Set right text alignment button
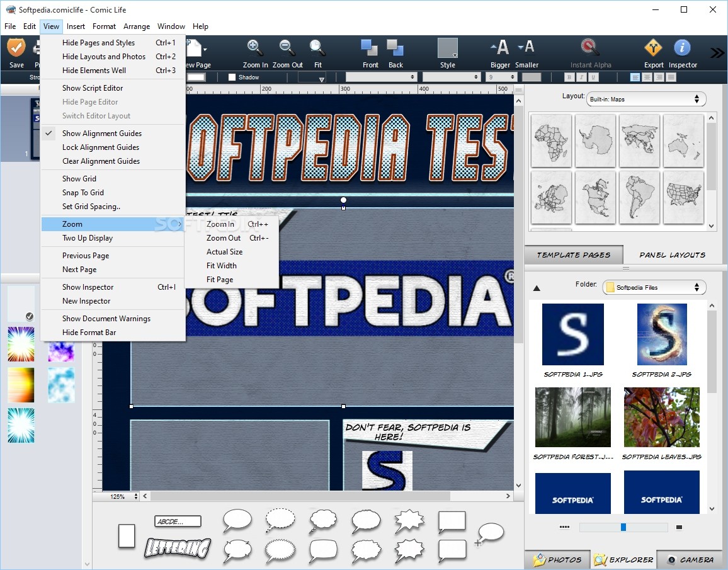 click(x=659, y=77)
